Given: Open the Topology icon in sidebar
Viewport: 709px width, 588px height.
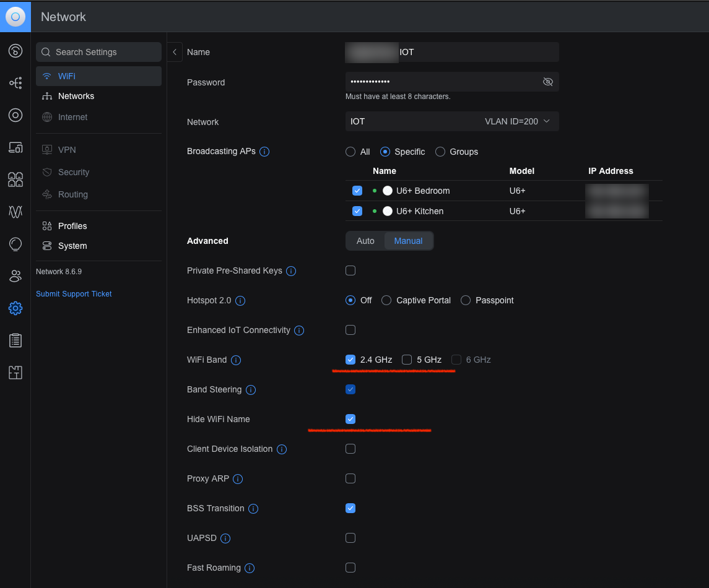Looking at the screenshot, I should 15,83.
